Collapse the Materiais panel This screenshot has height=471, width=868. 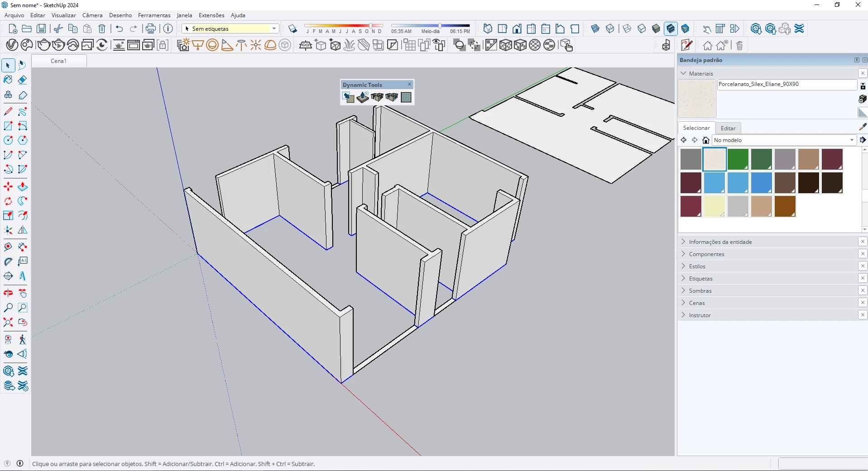[684, 73]
